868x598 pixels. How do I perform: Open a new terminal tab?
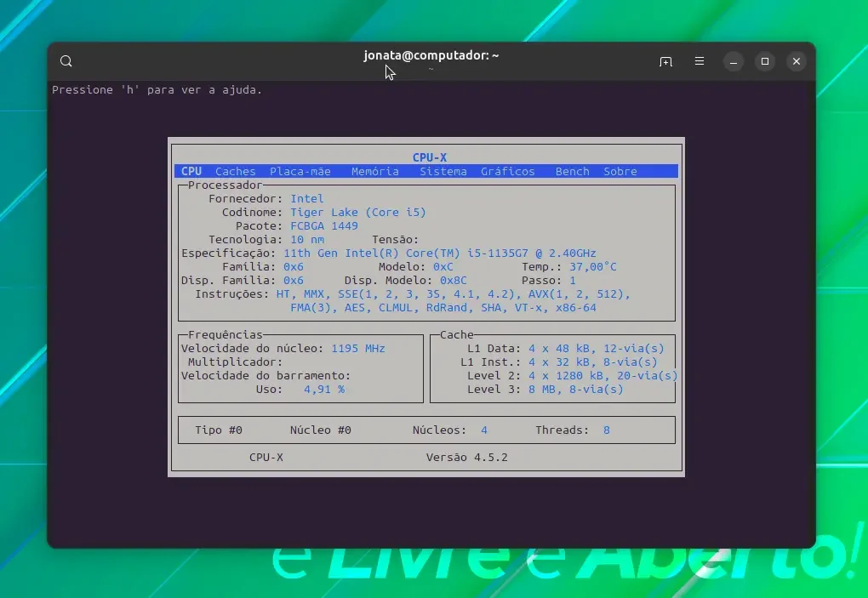coord(665,61)
